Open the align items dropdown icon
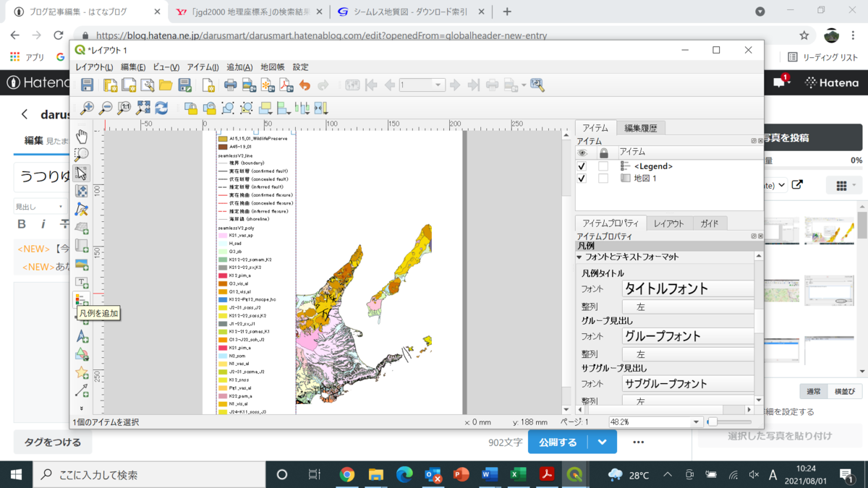Screen dimensions: 868x488 coord(284,108)
